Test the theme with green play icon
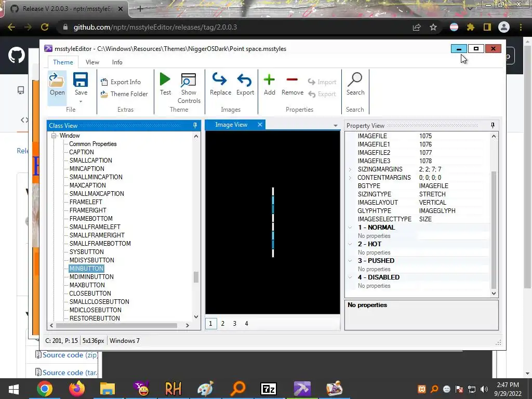Image resolution: width=532 pixels, height=399 pixels. point(165,79)
